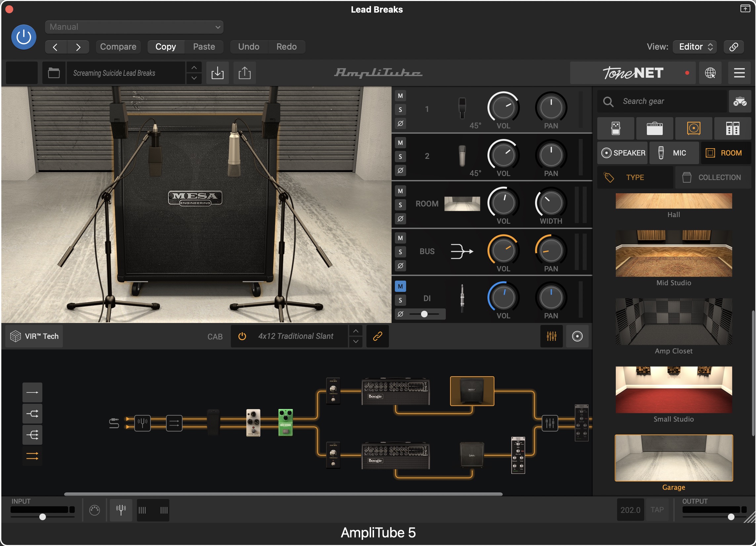Open the cab mixer faders view
This screenshot has height=546, width=756.
pyautogui.click(x=551, y=337)
